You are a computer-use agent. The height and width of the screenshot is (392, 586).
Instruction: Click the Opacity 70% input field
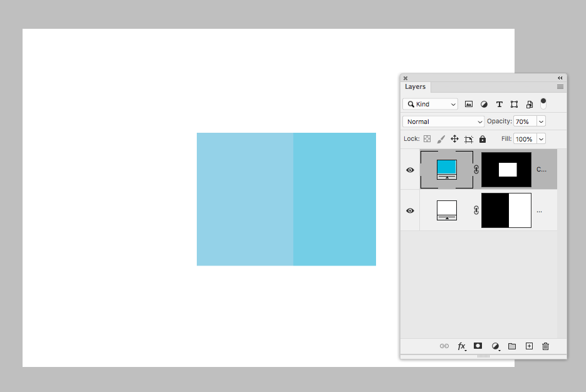click(525, 121)
